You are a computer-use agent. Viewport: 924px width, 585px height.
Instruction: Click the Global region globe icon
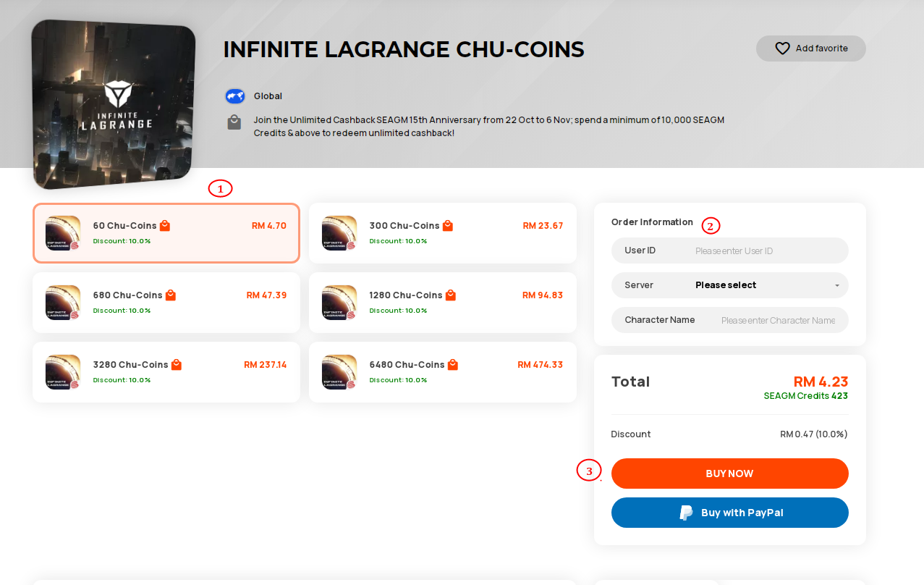(x=234, y=96)
